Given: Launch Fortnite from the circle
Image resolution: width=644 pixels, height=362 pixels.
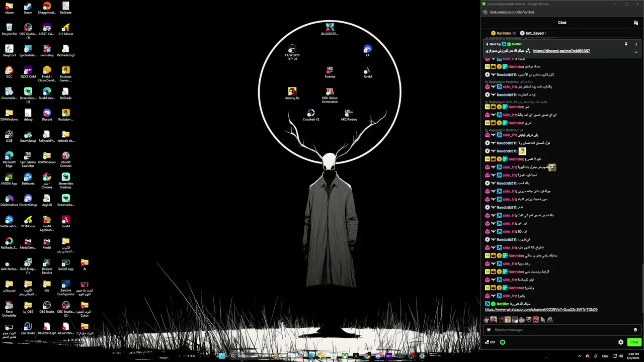Looking at the screenshot, I should 330,72.
